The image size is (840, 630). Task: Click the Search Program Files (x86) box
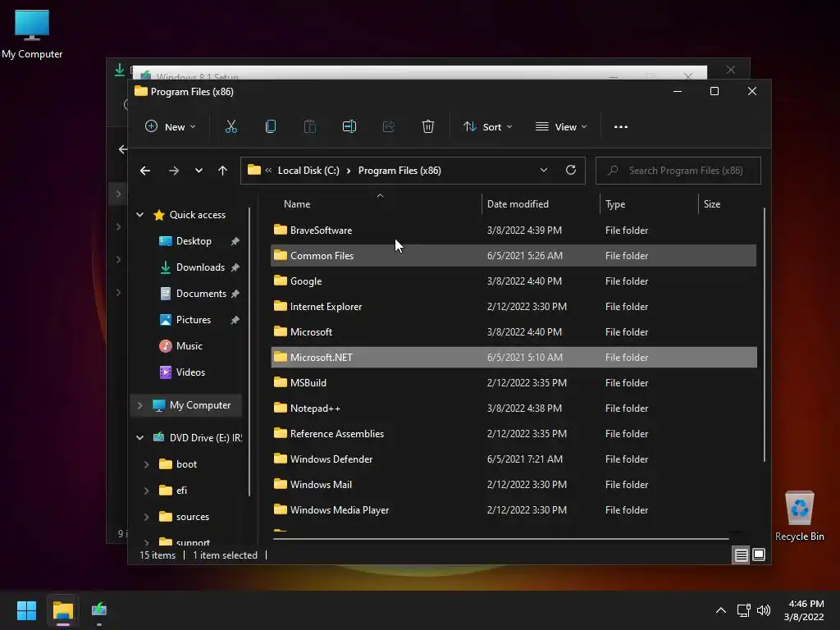[x=678, y=171]
